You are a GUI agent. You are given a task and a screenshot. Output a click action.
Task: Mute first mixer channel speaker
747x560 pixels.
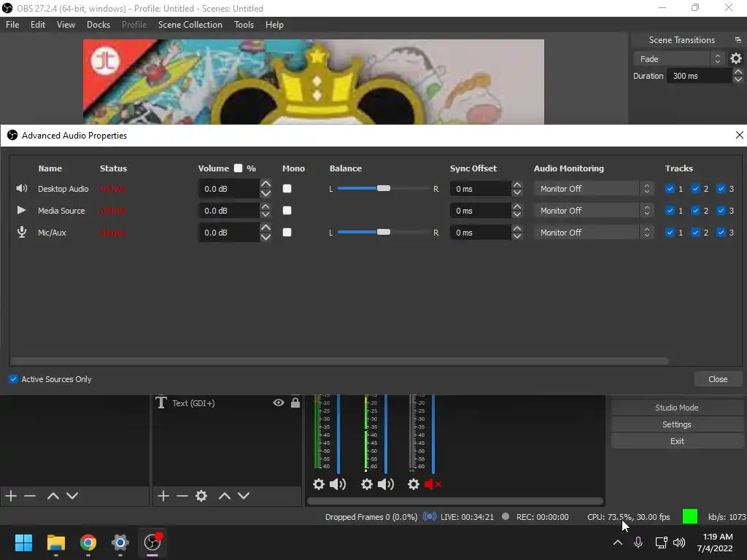338,484
